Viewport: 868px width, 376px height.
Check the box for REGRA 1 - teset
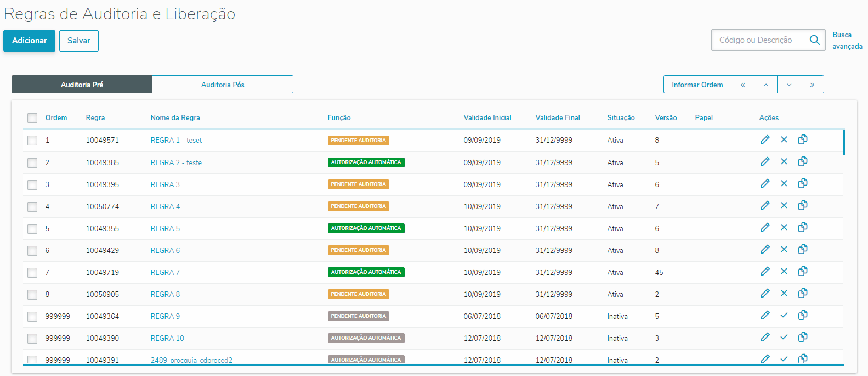pyautogui.click(x=32, y=141)
